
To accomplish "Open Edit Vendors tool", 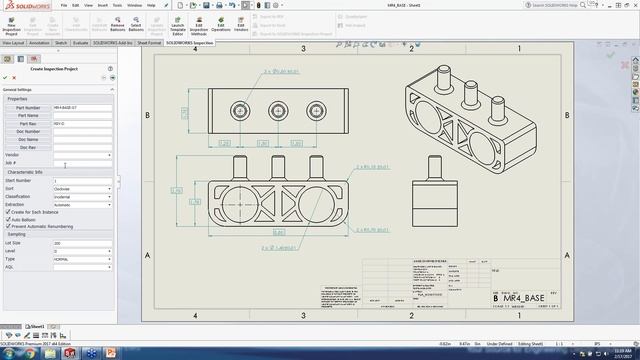I will pyautogui.click(x=241, y=24).
